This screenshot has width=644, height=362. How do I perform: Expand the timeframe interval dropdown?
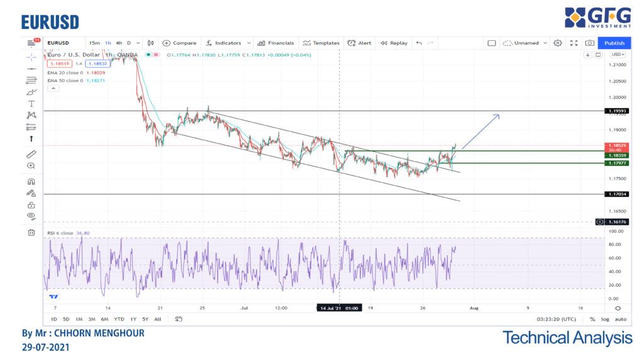[x=138, y=43]
